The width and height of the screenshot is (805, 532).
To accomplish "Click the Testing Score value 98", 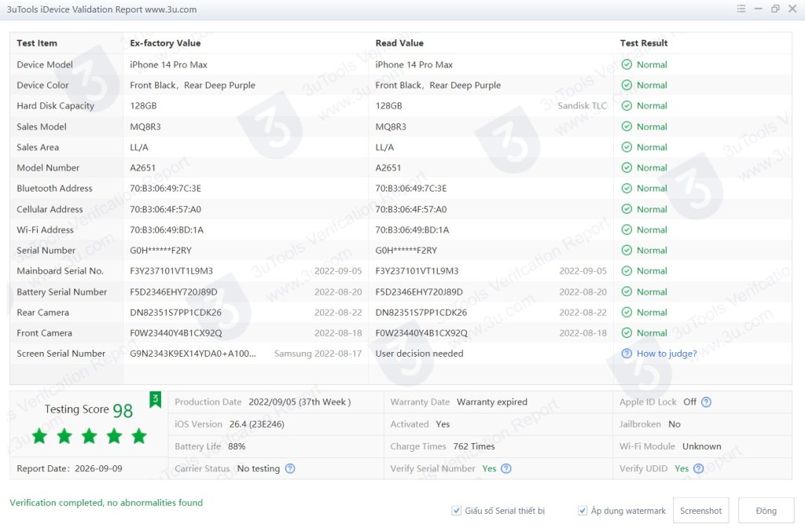I will click(123, 410).
